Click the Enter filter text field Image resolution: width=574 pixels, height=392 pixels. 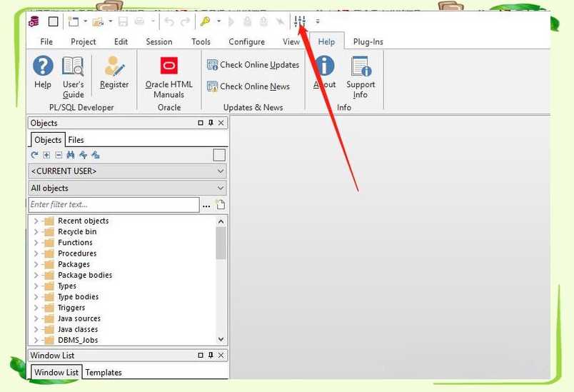pyautogui.click(x=114, y=205)
